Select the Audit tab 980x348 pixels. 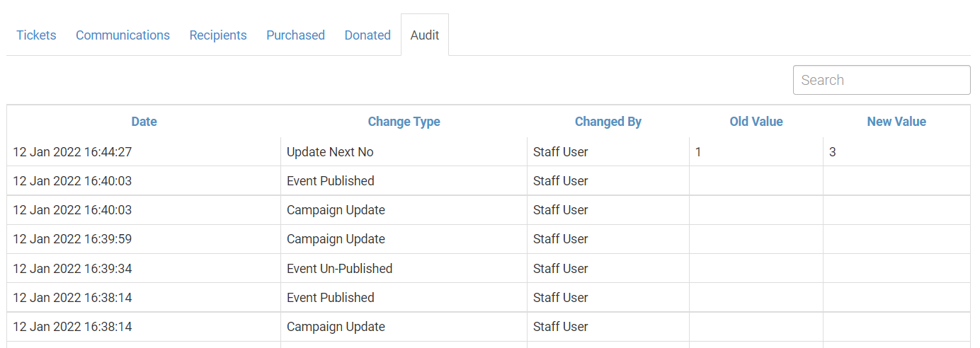(425, 35)
